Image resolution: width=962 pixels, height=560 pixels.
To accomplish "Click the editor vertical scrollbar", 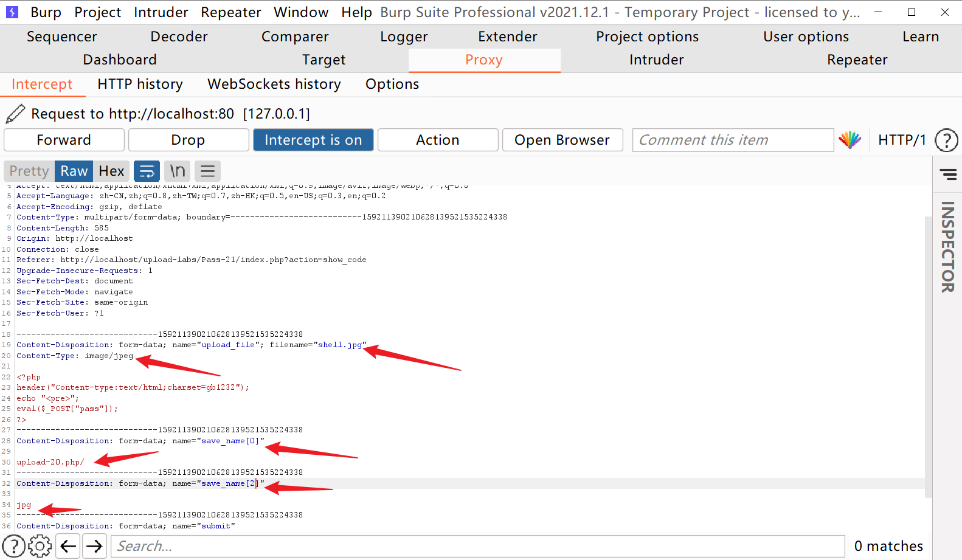I will pos(928,357).
